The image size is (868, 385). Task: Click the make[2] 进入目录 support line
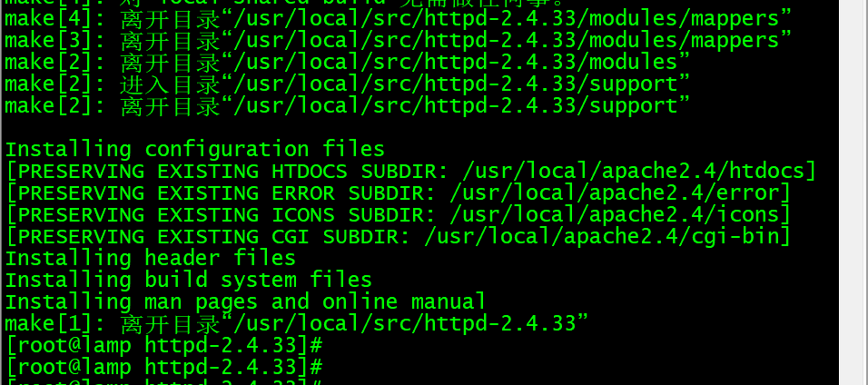click(x=348, y=84)
